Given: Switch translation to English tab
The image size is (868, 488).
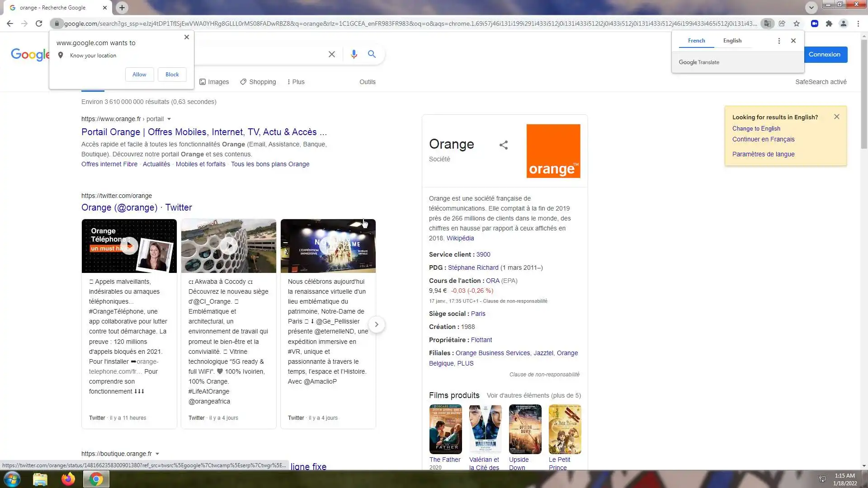Looking at the screenshot, I should coord(732,41).
